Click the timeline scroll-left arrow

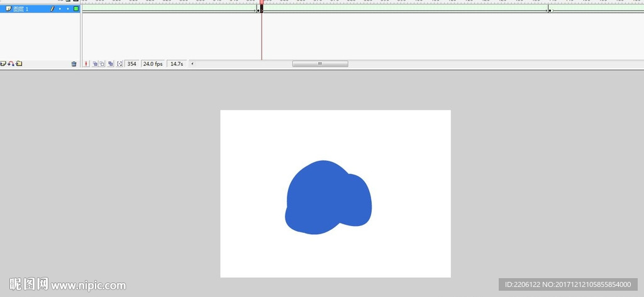tap(192, 63)
